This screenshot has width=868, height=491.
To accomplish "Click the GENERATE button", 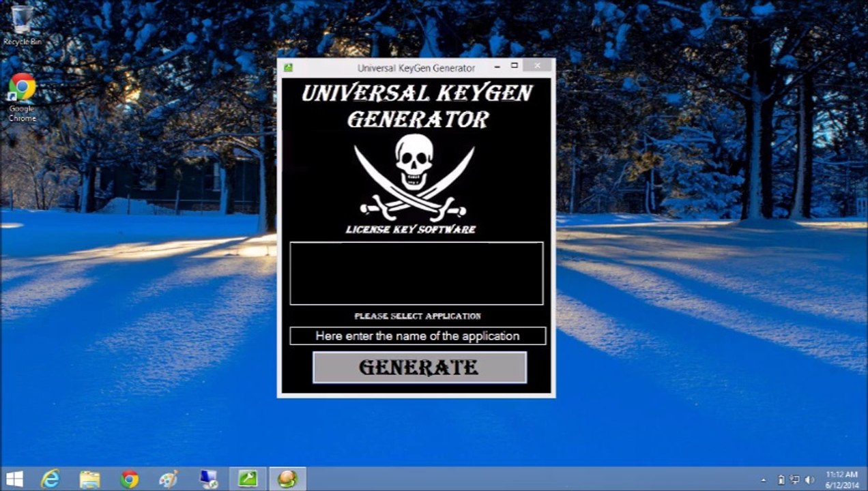I will 420,368.
